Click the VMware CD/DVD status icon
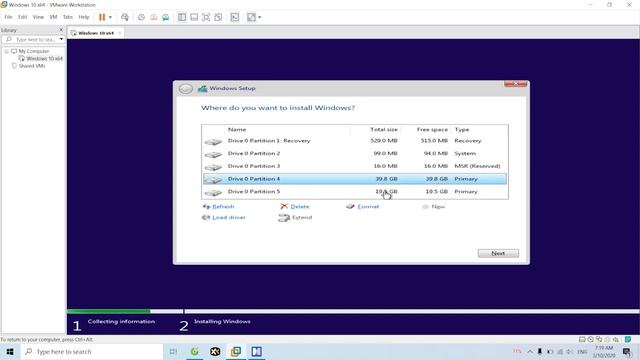This screenshot has width=640, height=360. [x=590, y=340]
